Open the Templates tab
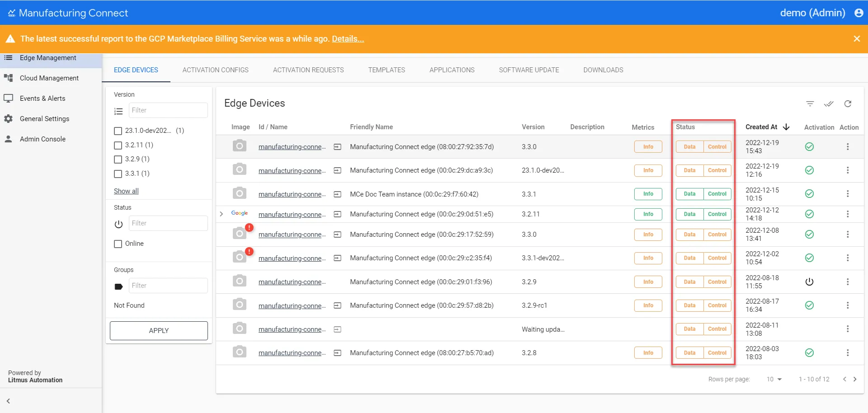The height and width of the screenshot is (413, 868). click(x=387, y=70)
